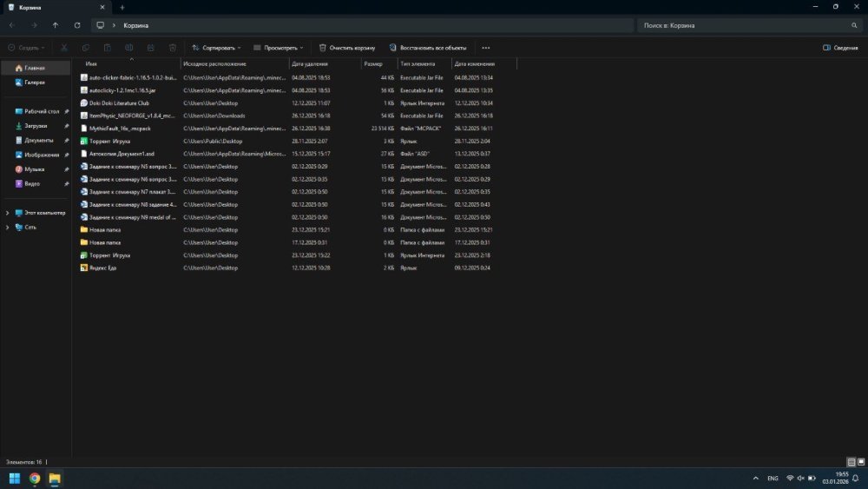Viewport: 868px width, 489px height.
Task: Click the computer icon in address bar
Action: pos(100,25)
